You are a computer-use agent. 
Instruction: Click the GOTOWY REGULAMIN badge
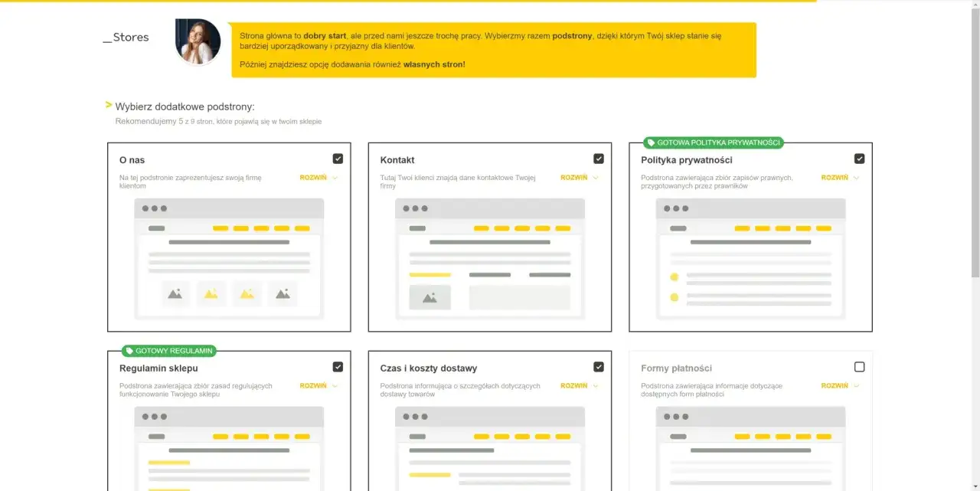[x=169, y=351]
